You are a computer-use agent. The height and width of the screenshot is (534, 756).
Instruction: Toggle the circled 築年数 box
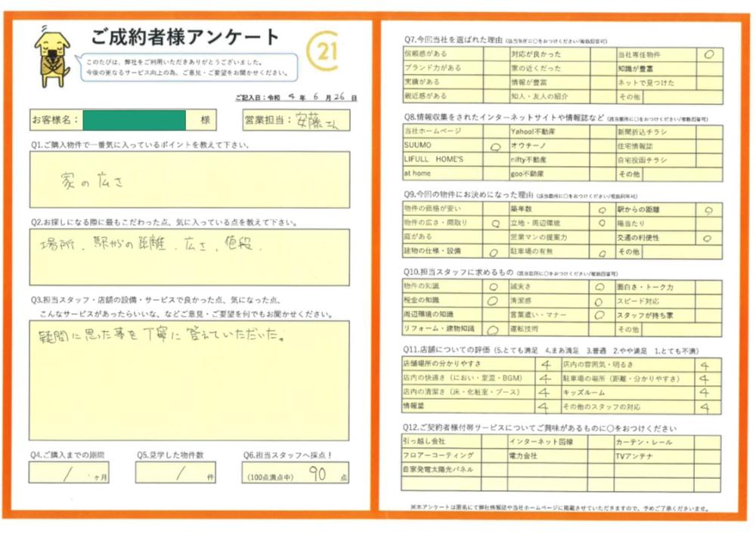click(603, 209)
